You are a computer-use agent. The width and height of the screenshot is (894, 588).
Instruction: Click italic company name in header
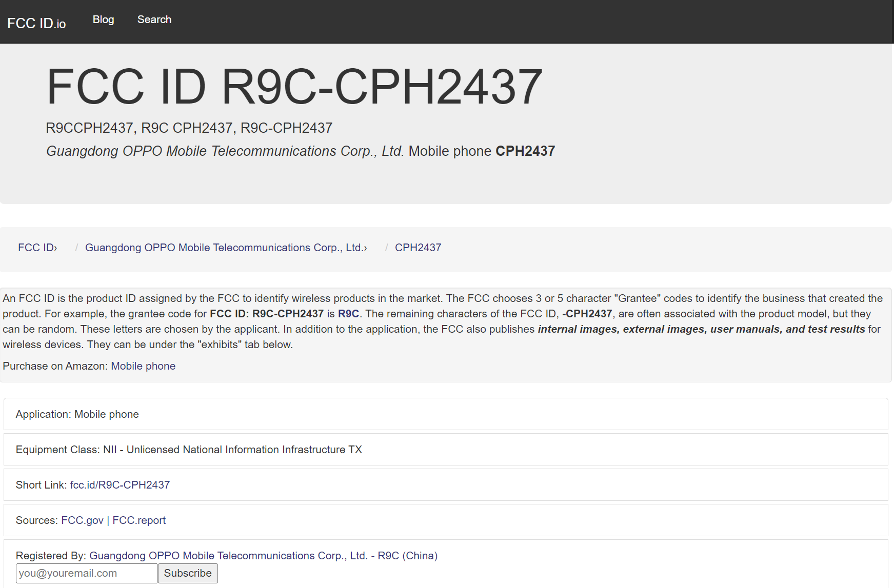225,151
